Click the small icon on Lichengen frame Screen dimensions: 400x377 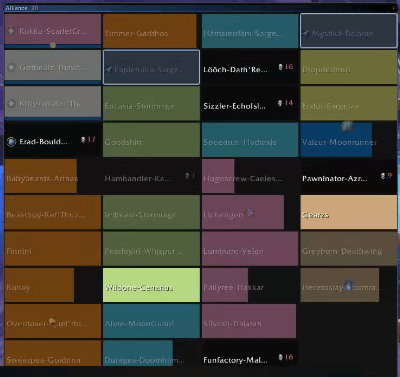(x=250, y=212)
